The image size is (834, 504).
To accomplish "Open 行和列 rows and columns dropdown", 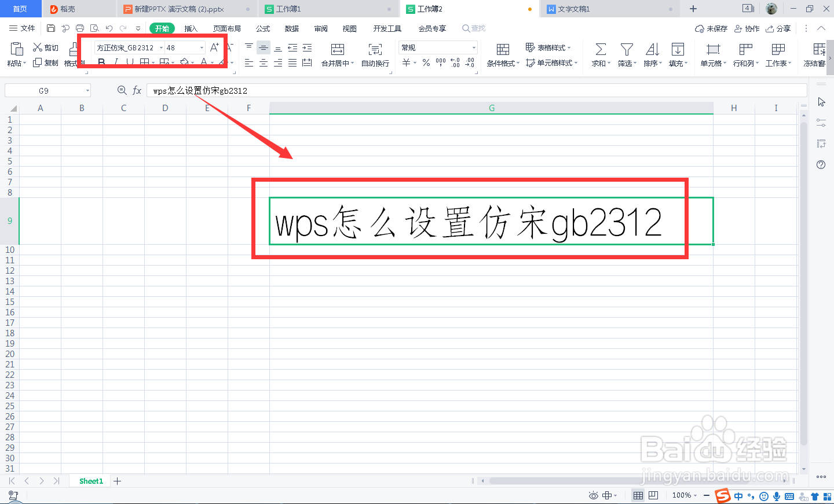I will pyautogui.click(x=746, y=55).
